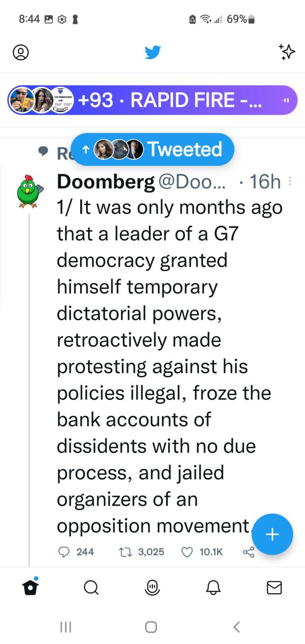This screenshot has height=644, width=305.
Task: Tap the Twitter bird logo
Action: click(x=152, y=52)
